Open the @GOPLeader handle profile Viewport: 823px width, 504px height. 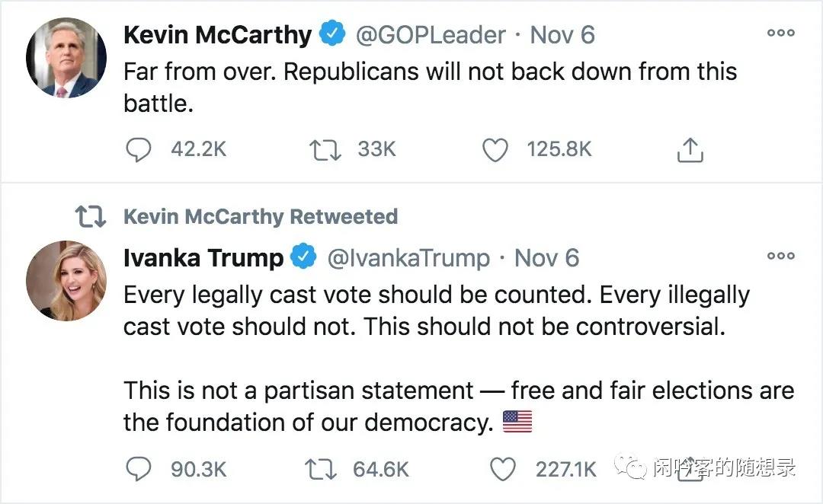click(431, 35)
